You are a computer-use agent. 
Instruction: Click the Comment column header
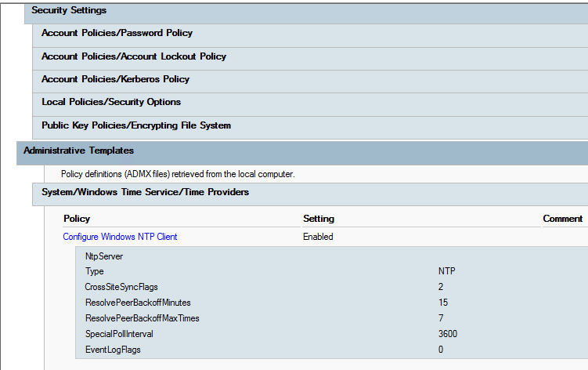pos(562,219)
